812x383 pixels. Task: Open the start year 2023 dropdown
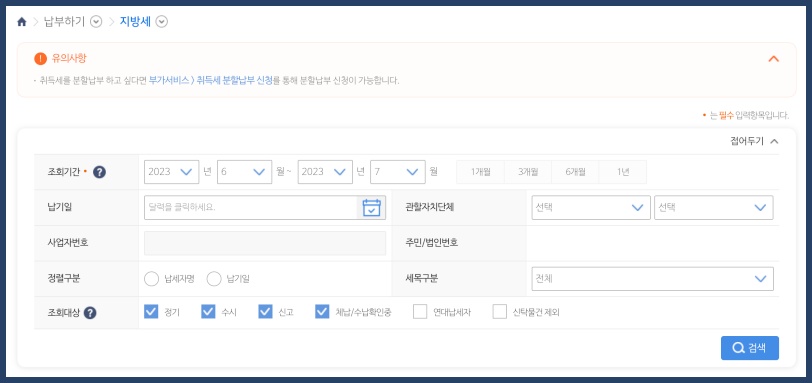tap(171, 172)
